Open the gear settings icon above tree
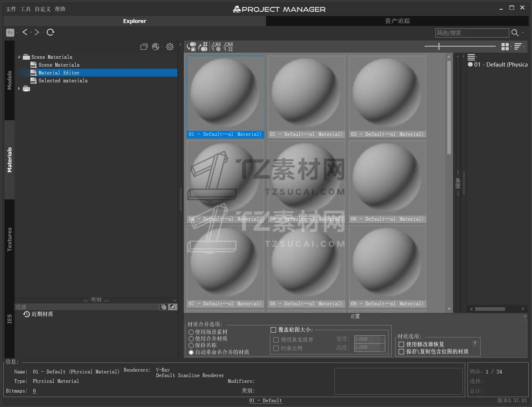532x407 pixels. coord(170,47)
